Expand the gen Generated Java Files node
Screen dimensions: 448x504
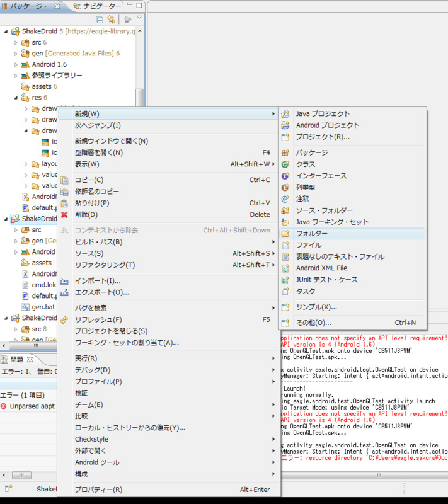pos(16,54)
